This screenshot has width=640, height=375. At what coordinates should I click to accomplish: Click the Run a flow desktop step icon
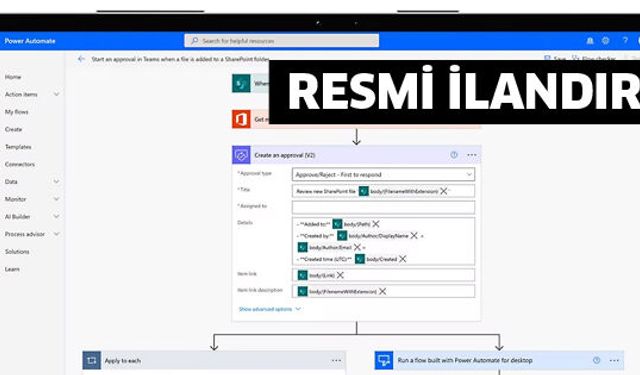tap(384, 360)
